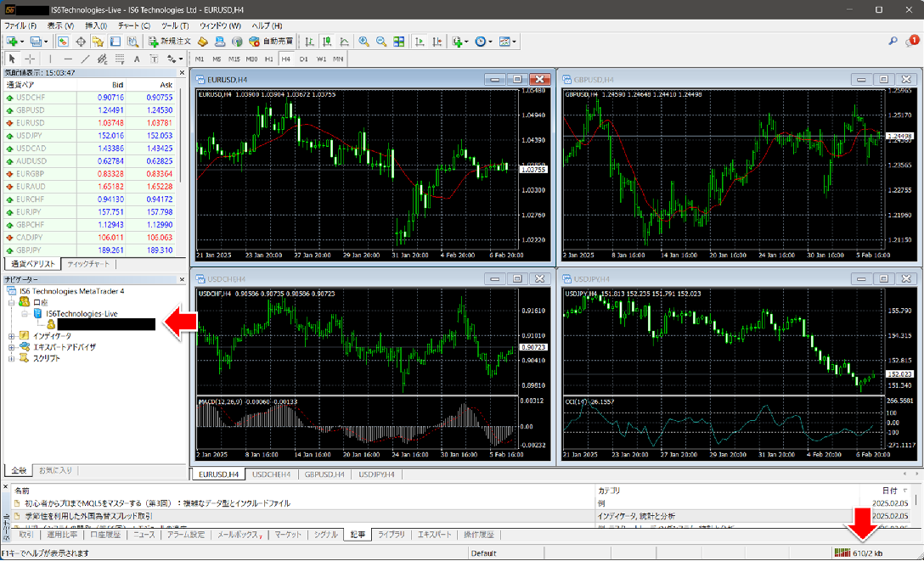Switch timeframe to H1

[x=268, y=59]
